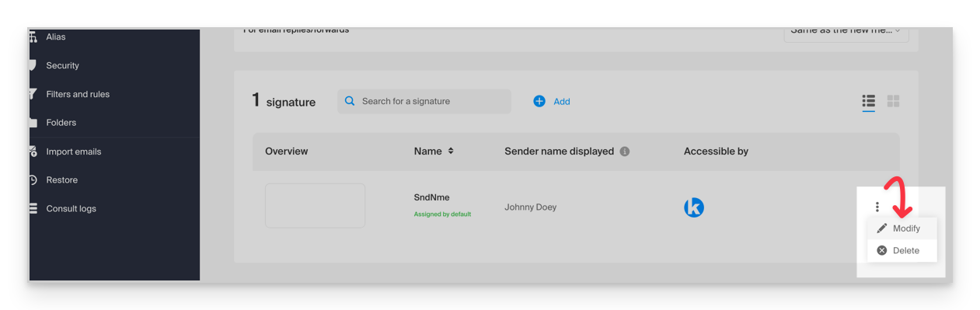Image resolution: width=980 pixels, height=310 pixels.
Task: Click the Sender name displayed info icon
Action: coord(625,152)
